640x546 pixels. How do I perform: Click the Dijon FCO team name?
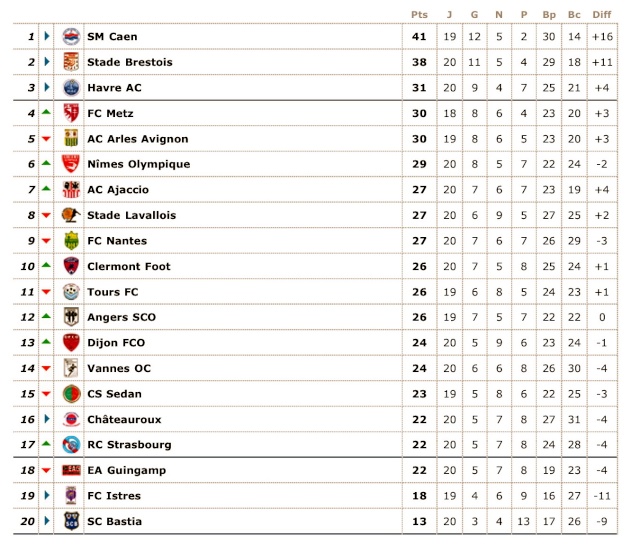tap(116, 342)
